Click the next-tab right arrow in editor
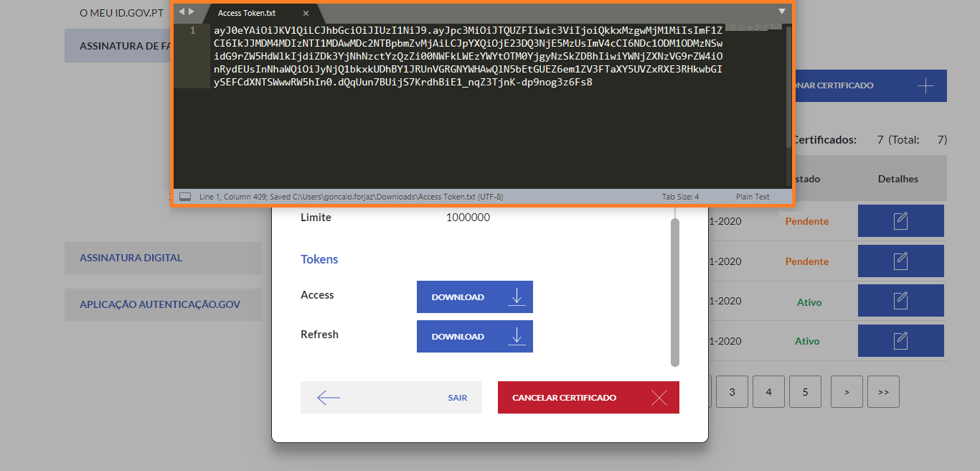Screen dimensions: 980x471 click(192, 12)
